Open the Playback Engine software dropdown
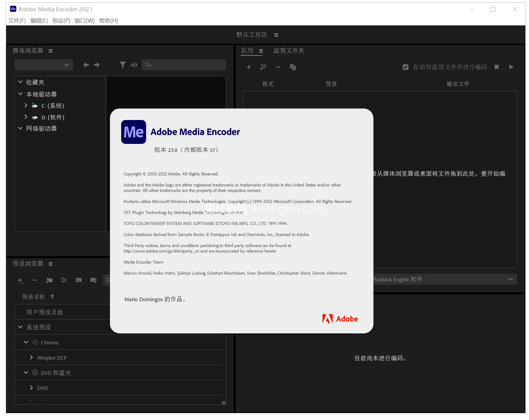Image resolution: width=529 pixels, height=420 pixels. coord(510,279)
